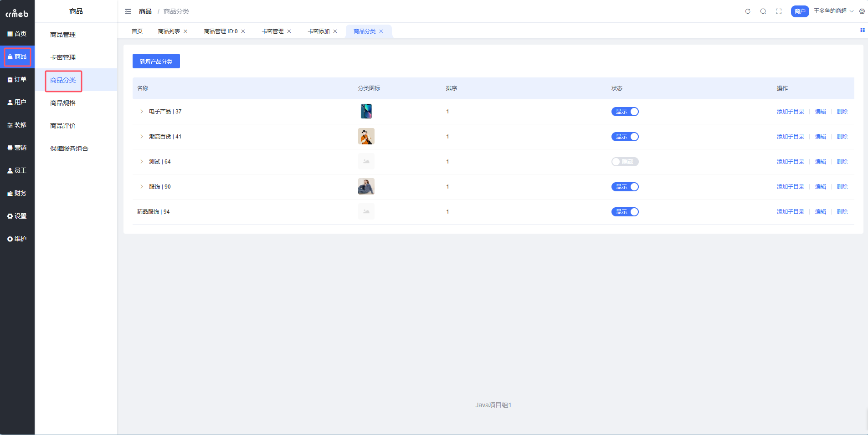Image resolution: width=868 pixels, height=435 pixels.
Task: Turn off display switch for 电子产品
Action: (x=625, y=112)
